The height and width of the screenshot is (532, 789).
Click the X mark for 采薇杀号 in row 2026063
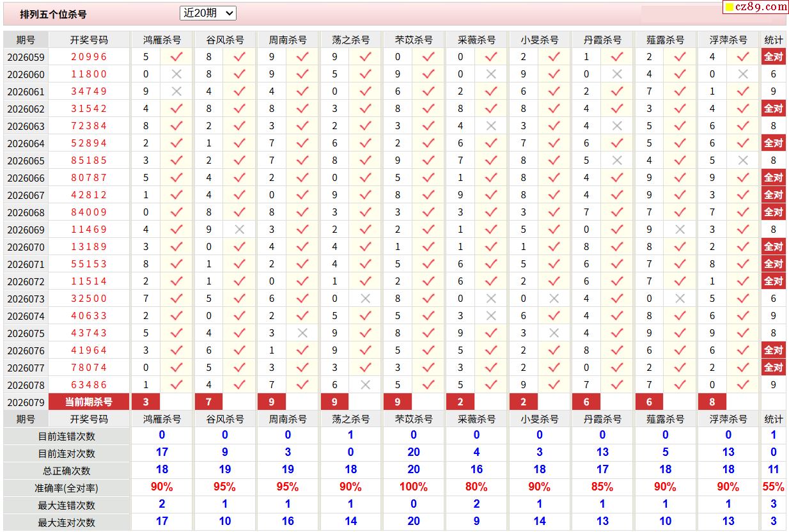click(x=491, y=126)
